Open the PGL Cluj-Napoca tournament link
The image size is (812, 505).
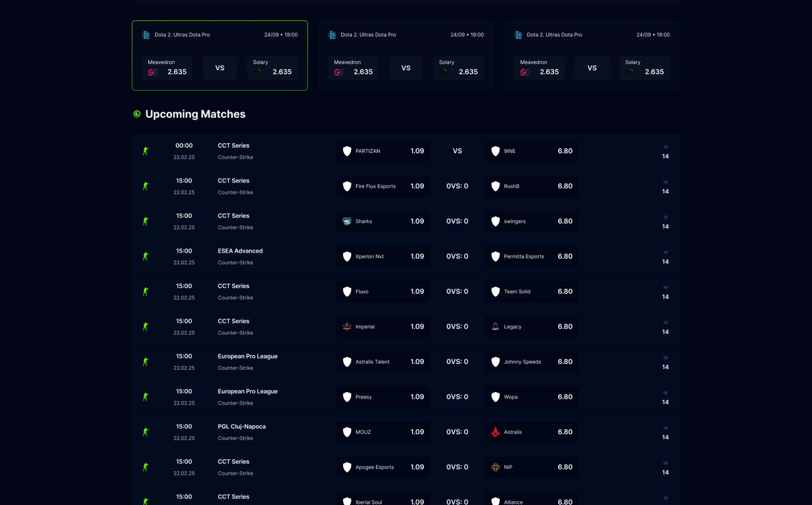[x=241, y=426]
